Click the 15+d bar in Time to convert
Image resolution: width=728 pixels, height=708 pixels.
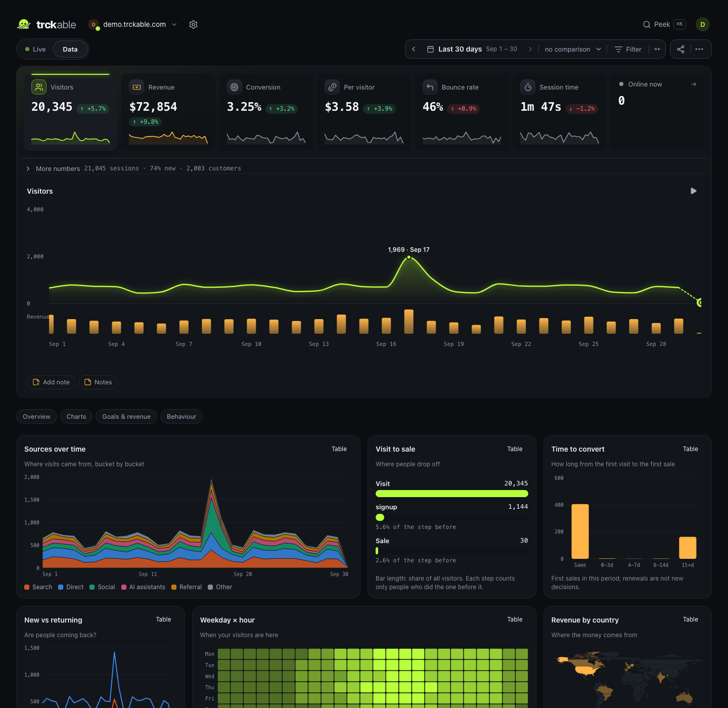(688, 548)
